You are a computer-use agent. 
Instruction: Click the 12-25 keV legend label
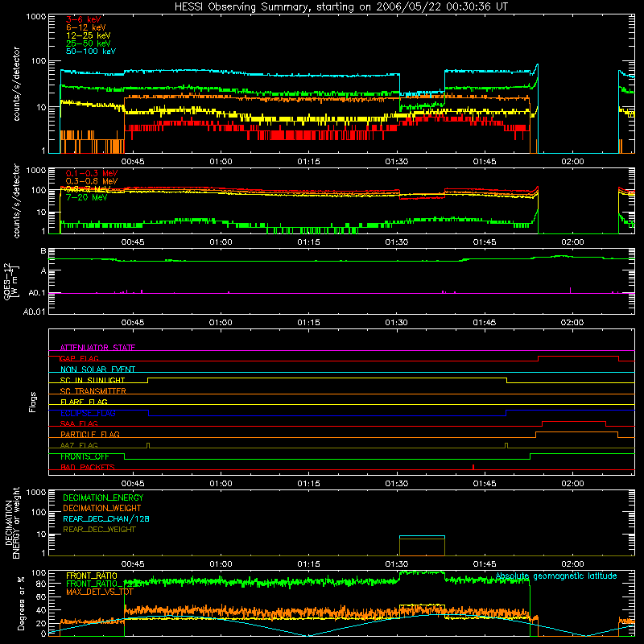click(89, 35)
